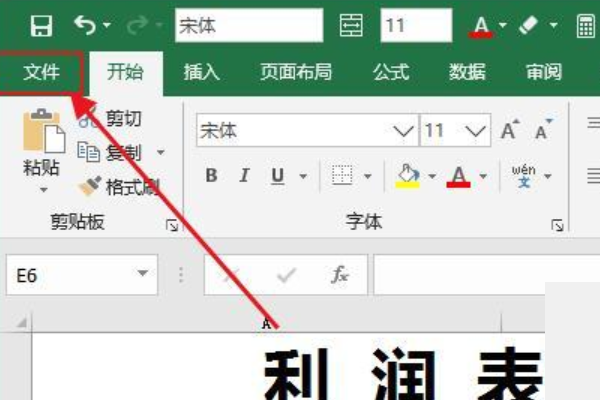Expand the ribbon font name dropdown

click(404, 131)
